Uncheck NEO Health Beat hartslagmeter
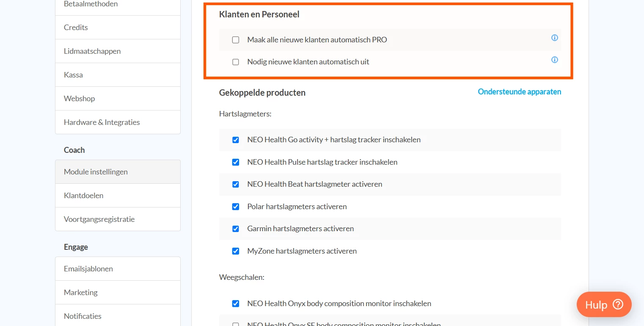 [236, 184]
